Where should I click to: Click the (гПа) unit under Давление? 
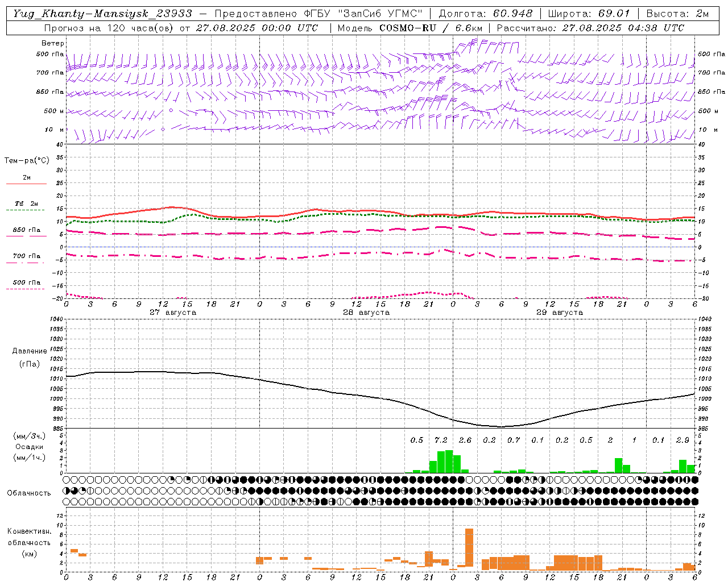point(30,364)
